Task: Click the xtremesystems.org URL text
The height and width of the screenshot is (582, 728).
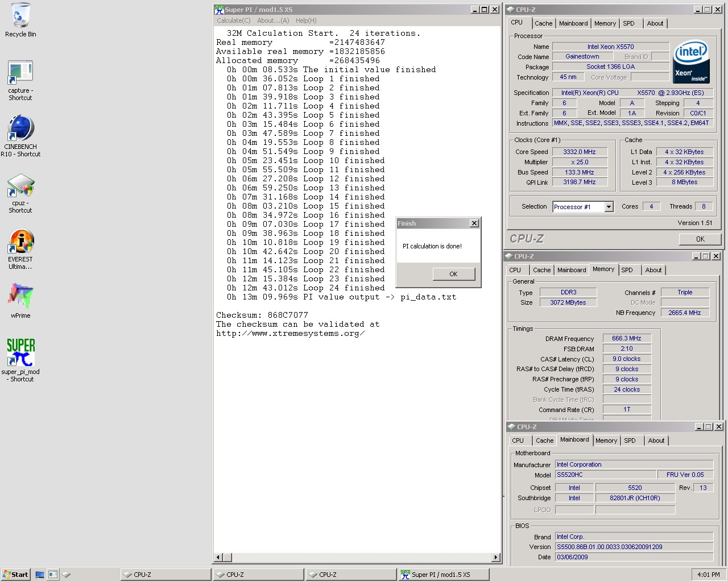Action: tap(290, 333)
